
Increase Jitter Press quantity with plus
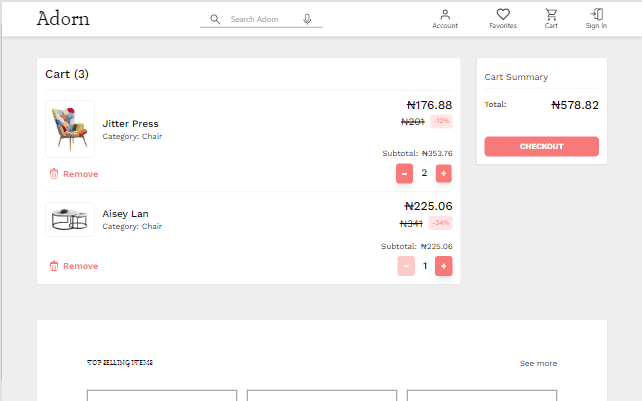[x=444, y=173]
